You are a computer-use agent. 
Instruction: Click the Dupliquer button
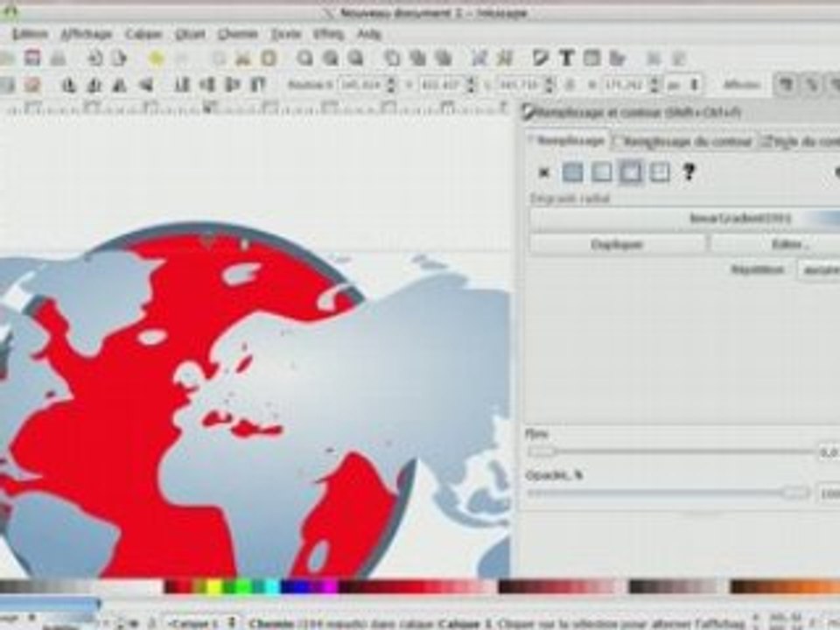click(x=617, y=244)
